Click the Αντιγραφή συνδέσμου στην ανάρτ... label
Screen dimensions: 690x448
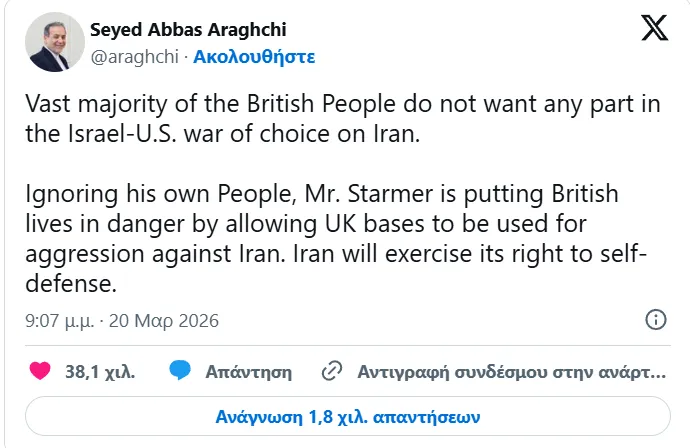click(511, 372)
